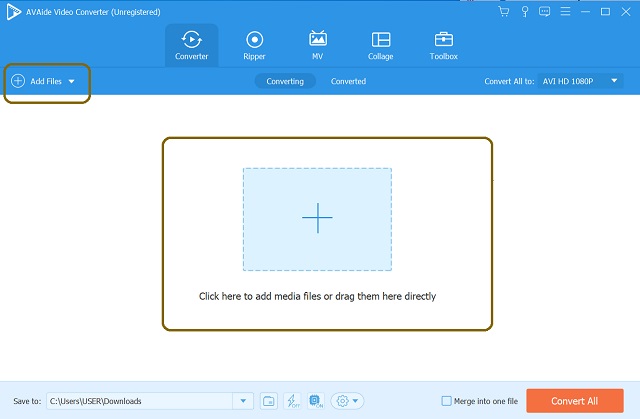Toggle the GPU hardware acceleration icon
The image size is (640, 419).
pyautogui.click(x=316, y=401)
